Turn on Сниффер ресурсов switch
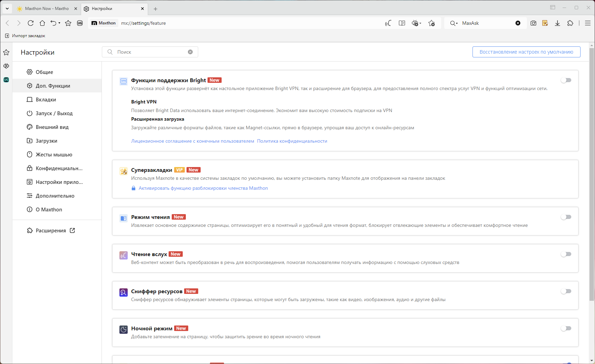Screen dimensions: 595x364 pyautogui.click(x=566, y=291)
